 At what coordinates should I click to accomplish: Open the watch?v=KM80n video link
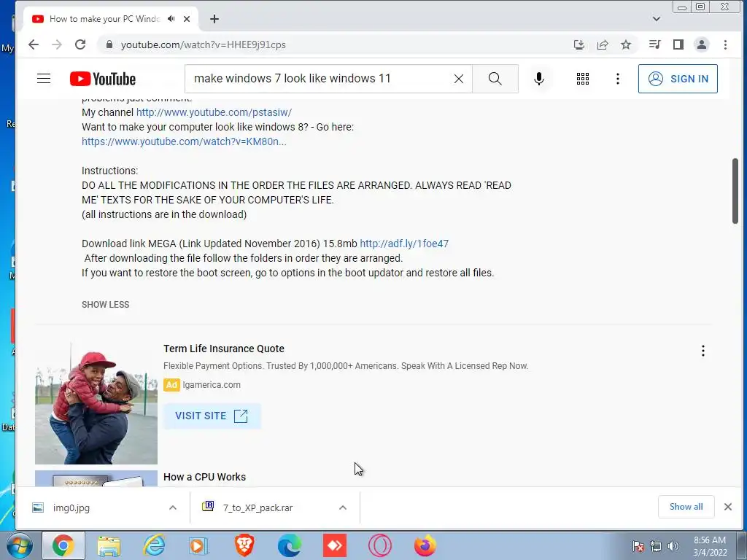tap(184, 141)
